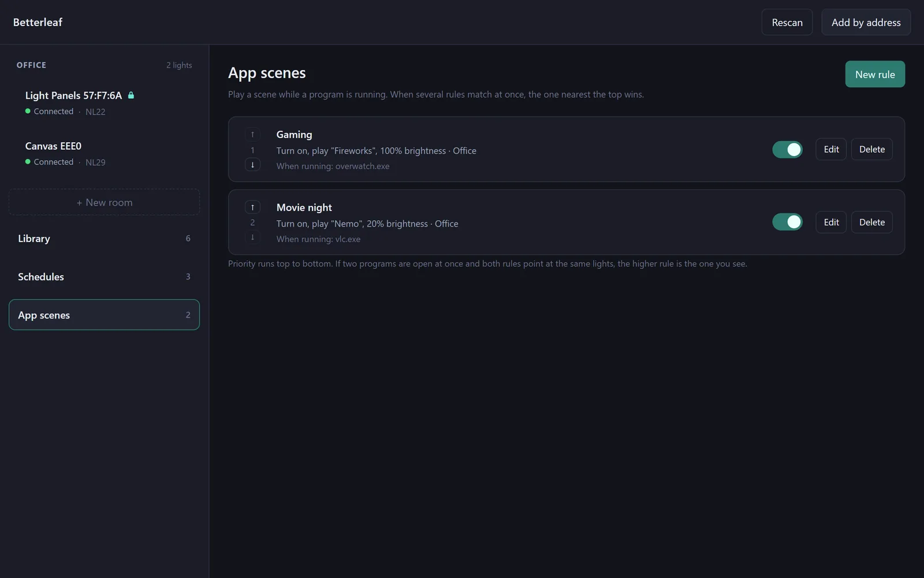The width and height of the screenshot is (924, 578).
Task: Click the Movie night rule title
Action: click(x=304, y=208)
